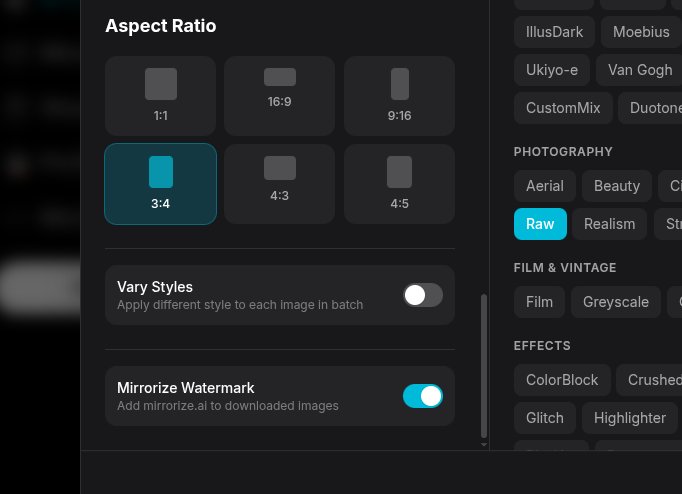Apply the ColorBlock effect
This screenshot has height=494, width=682.
(562, 380)
